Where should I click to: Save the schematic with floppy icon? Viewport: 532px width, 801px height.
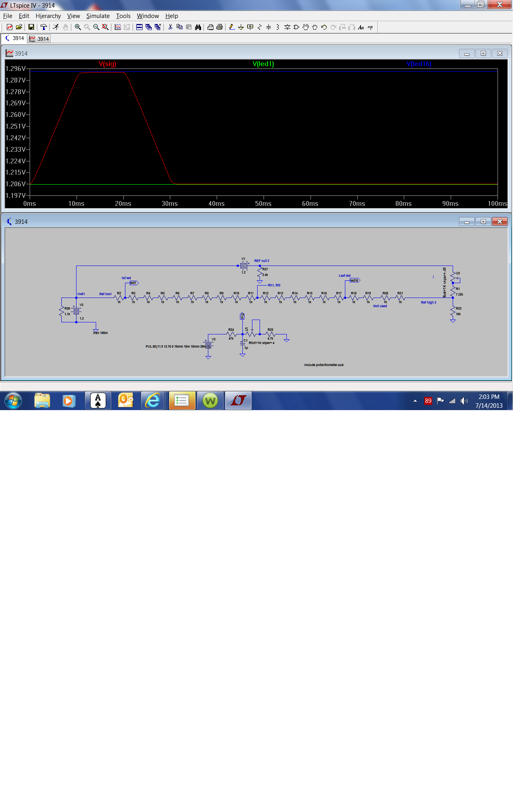31,27
